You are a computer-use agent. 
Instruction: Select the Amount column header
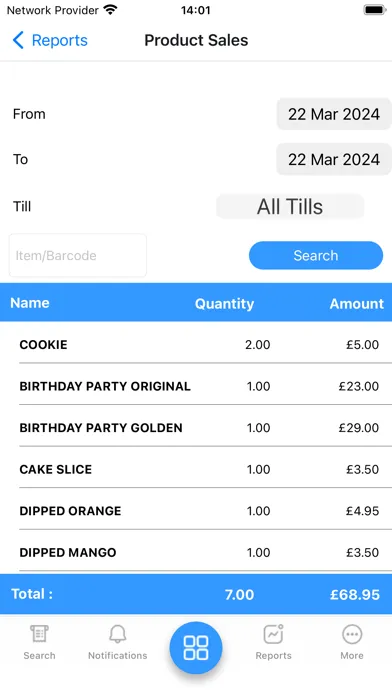pyautogui.click(x=356, y=304)
